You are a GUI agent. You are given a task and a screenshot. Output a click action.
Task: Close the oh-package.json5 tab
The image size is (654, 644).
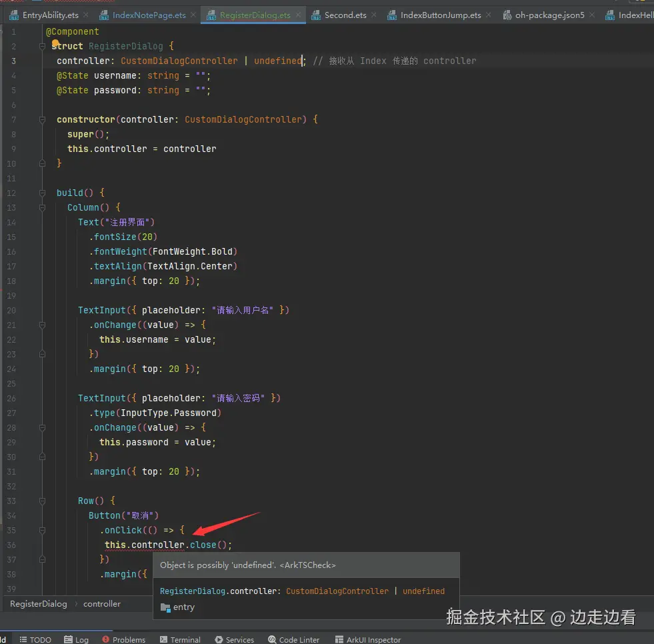coord(592,15)
